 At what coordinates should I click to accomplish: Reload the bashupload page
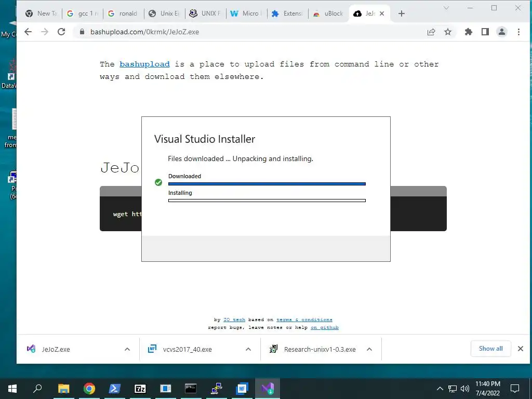pyautogui.click(x=61, y=32)
